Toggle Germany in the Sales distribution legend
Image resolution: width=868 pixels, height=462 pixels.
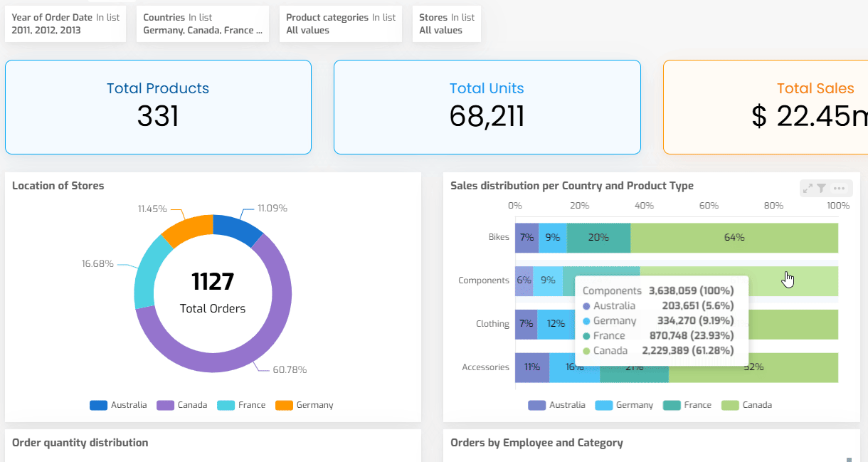click(625, 405)
